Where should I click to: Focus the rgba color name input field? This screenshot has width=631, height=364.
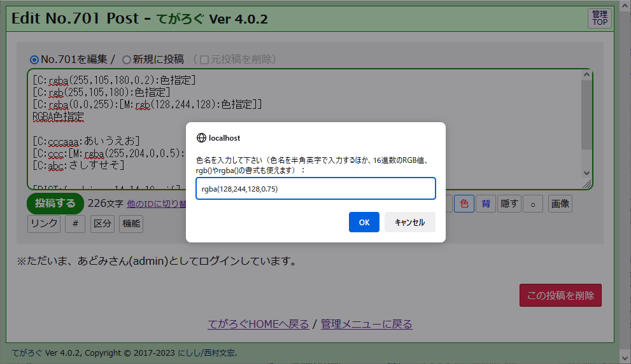(x=316, y=188)
